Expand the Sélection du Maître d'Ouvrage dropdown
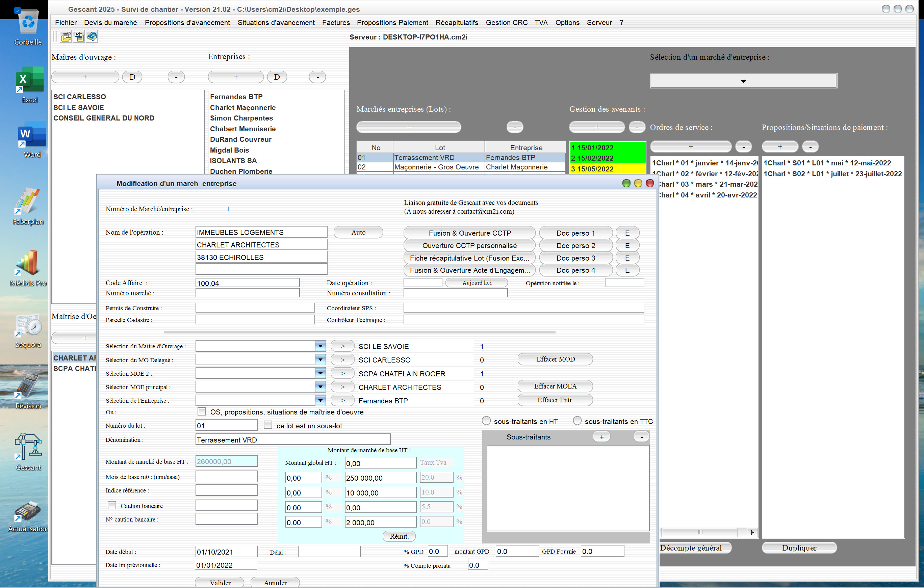 tap(320, 346)
